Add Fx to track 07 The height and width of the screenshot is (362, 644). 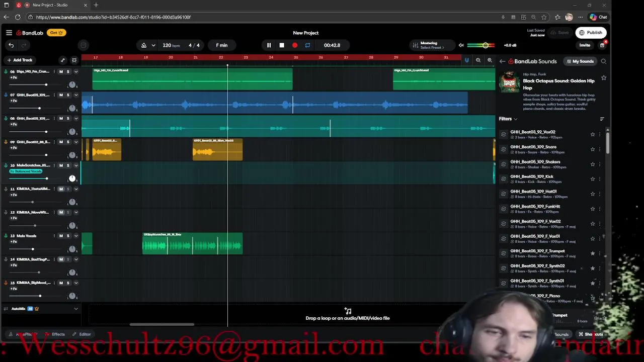point(14,101)
